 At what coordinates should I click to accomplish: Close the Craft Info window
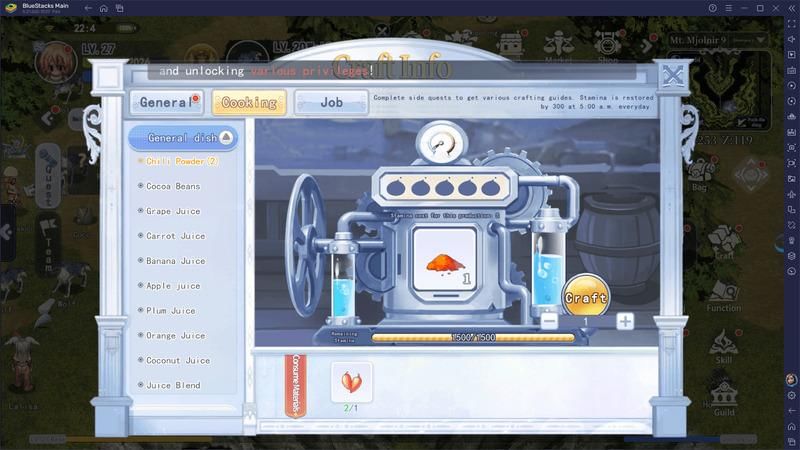point(674,75)
